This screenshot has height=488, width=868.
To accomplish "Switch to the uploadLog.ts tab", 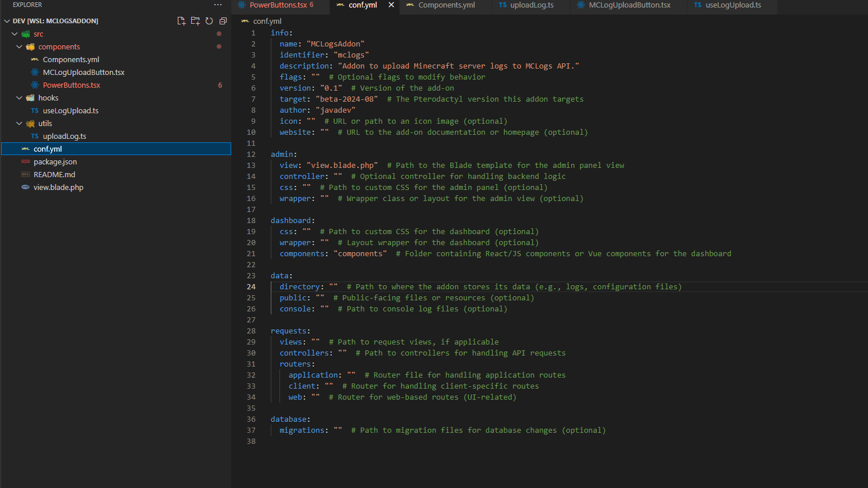I will point(532,5).
